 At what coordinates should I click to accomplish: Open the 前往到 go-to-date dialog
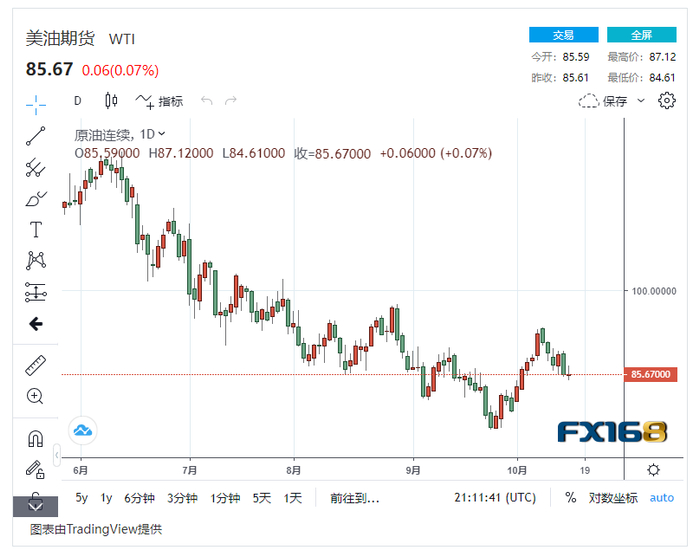click(x=354, y=497)
